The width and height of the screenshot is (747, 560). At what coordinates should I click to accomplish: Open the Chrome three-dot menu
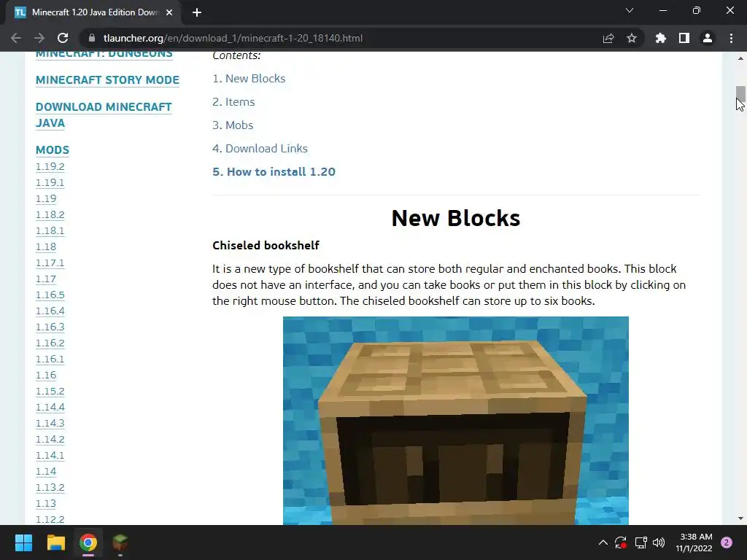(x=731, y=38)
